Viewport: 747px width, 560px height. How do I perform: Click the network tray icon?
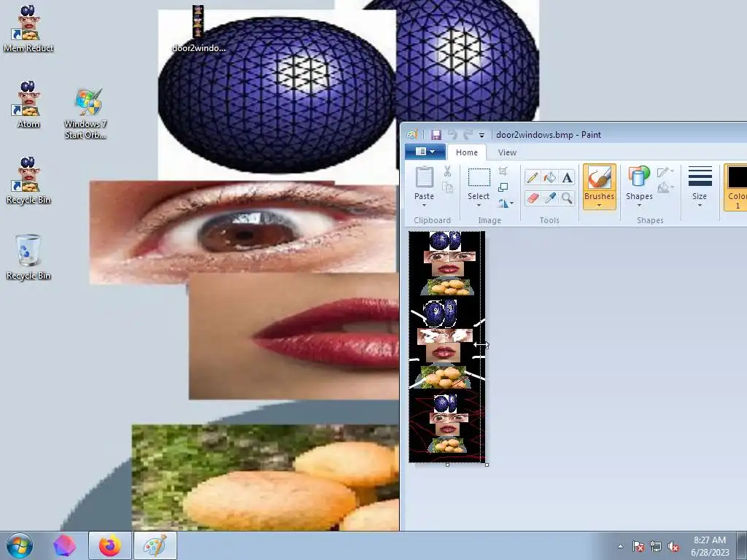click(x=656, y=546)
